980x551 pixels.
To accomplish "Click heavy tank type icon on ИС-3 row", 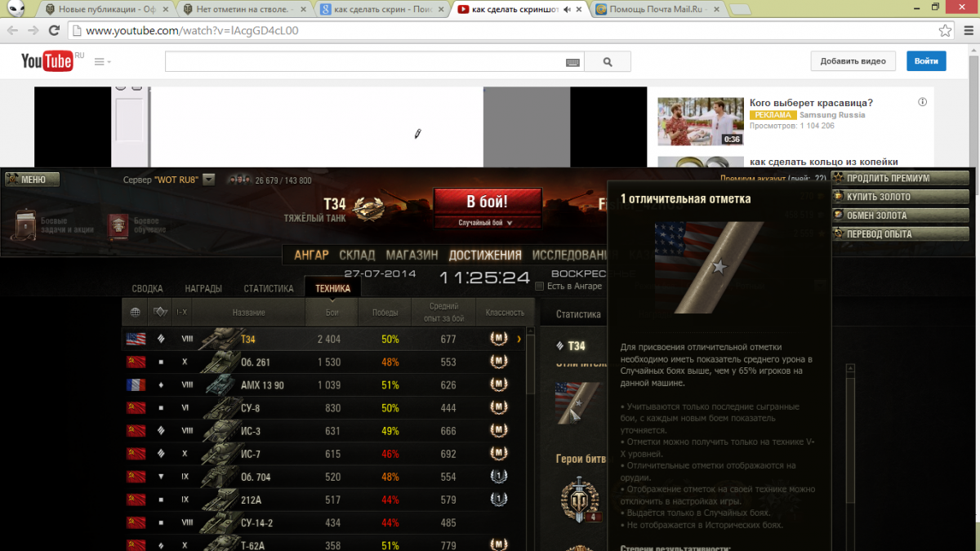I will click(x=160, y=430).
